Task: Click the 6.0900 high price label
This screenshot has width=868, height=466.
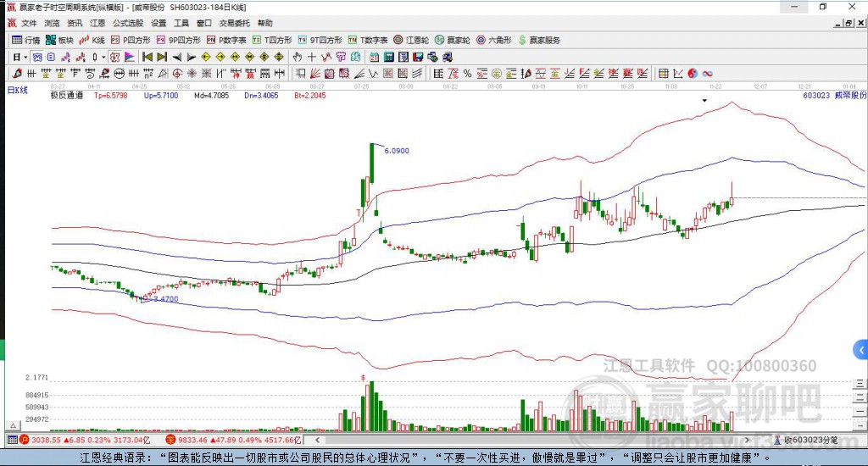Action: tap(397, 151)
